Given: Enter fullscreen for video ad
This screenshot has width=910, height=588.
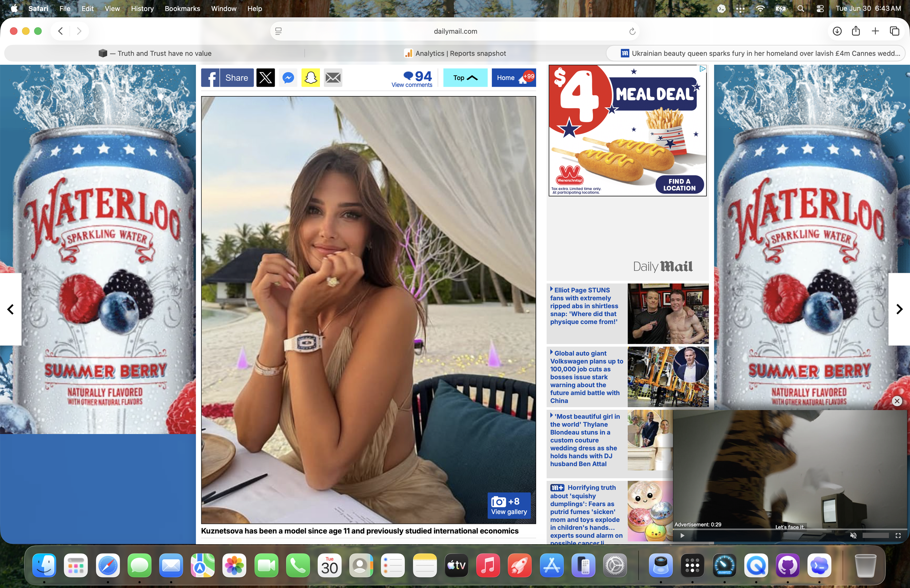Looking at the screenshot, I should click(x=898, y=535).
